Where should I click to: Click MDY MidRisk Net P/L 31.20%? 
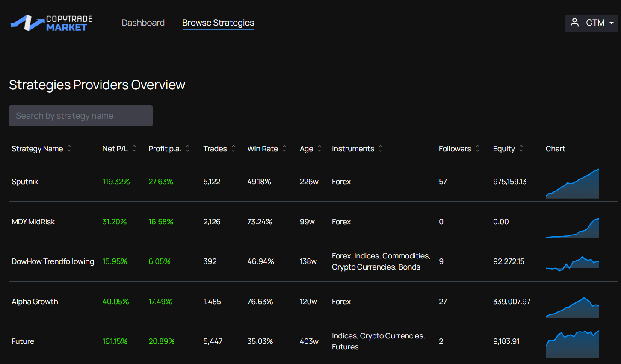115,222
